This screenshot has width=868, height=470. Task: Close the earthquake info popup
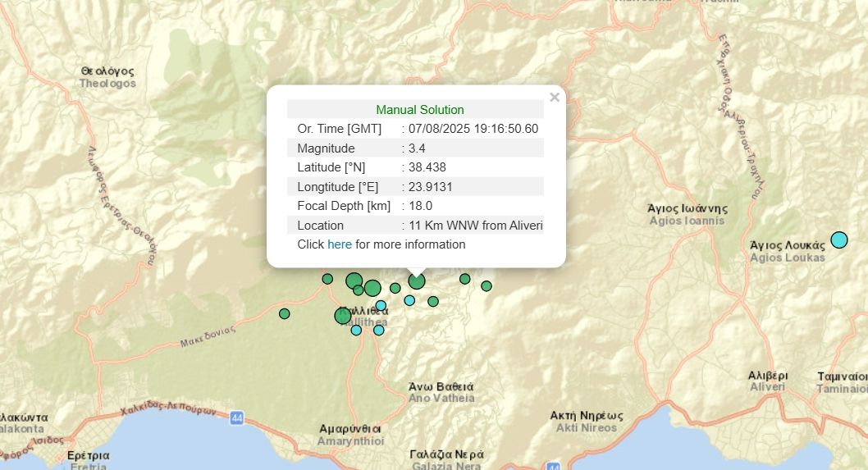tap(555, 98)
